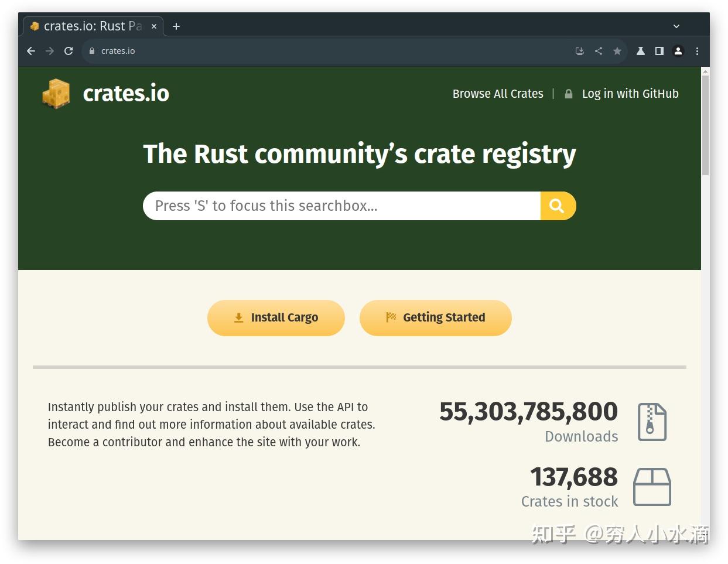The height and width of the screenshot is (564, 728).
Task: Click the lock icon beside Log in with GitHub
Action: [x=568, y=94]
